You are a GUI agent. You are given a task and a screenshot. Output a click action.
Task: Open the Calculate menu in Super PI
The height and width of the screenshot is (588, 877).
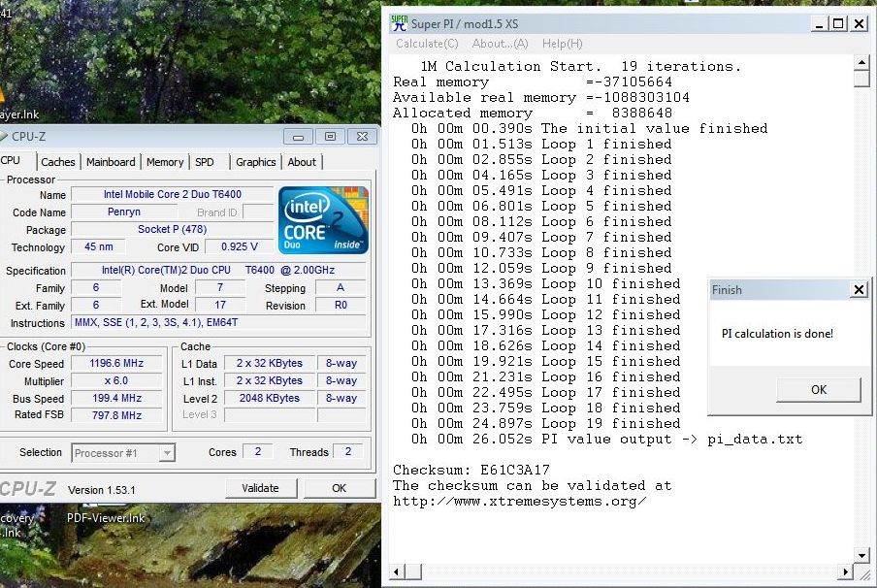427,44
